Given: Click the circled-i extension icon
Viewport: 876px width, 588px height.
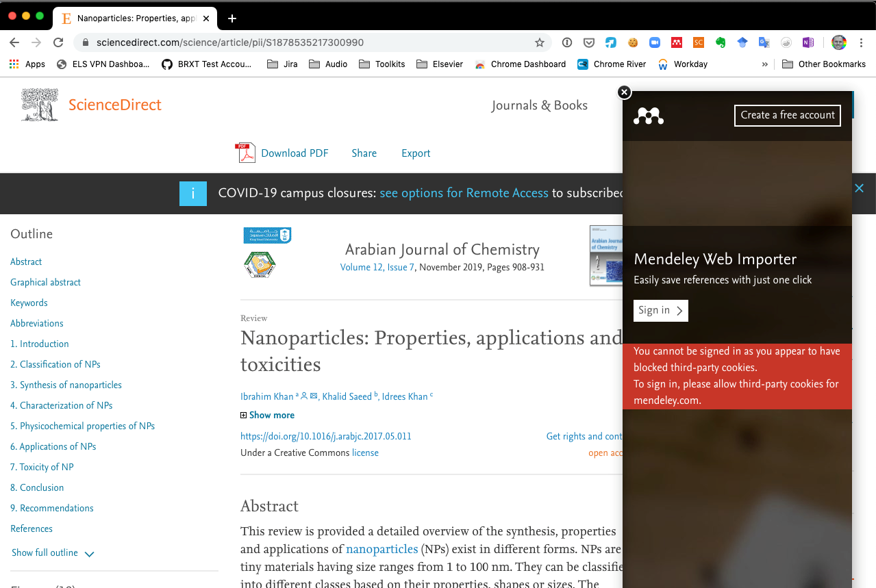Looking at the screenshot, I should [x=567, y=42].
